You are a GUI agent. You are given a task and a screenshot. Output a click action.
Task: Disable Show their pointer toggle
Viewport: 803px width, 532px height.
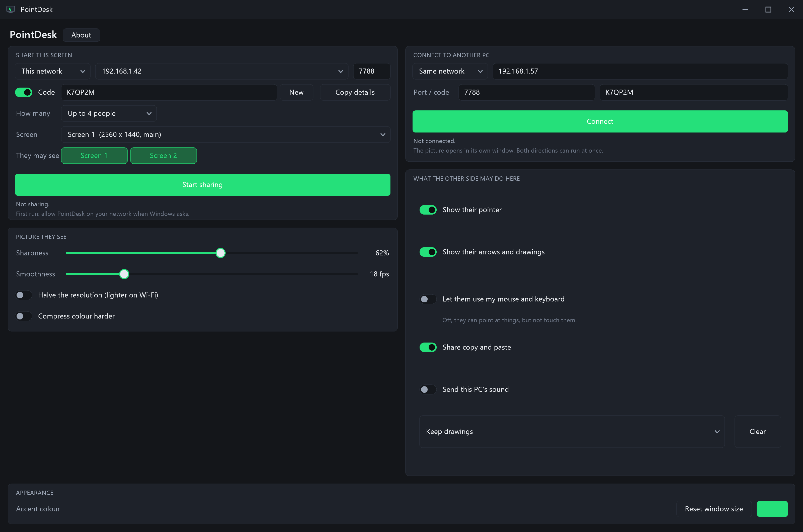[x=428, y=210]
